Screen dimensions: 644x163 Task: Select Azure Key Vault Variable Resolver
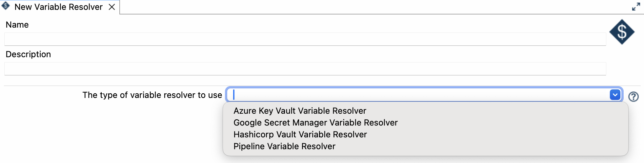coord(300,111)
